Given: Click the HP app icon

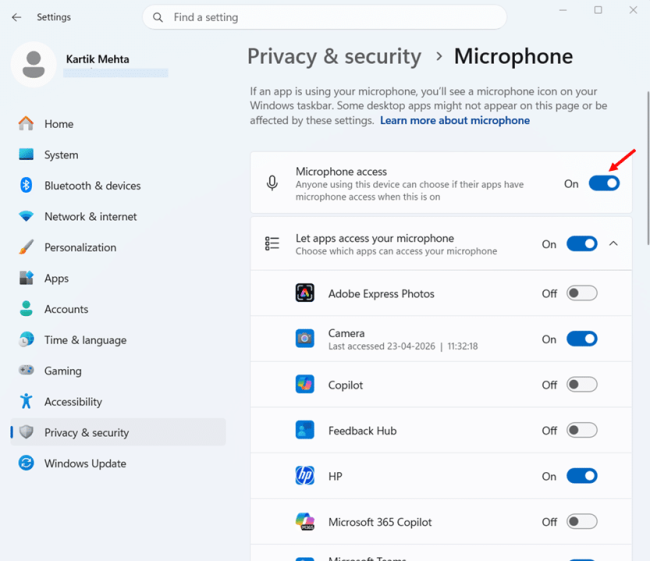Looking at the screenshot, I should [305, 475].
